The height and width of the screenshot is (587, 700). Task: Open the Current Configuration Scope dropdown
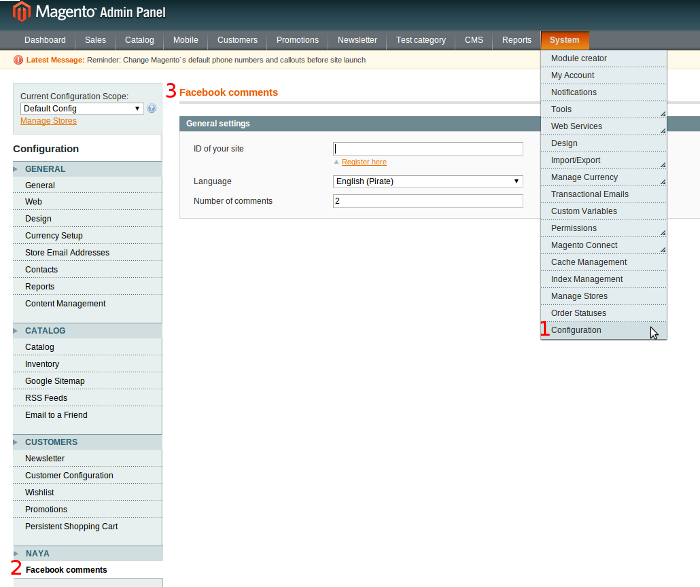82,108
